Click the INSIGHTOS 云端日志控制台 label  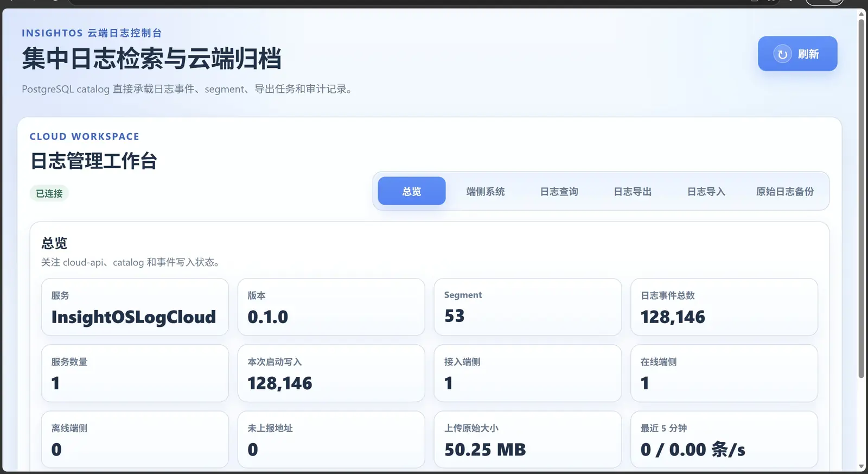(x=92, y=33)
